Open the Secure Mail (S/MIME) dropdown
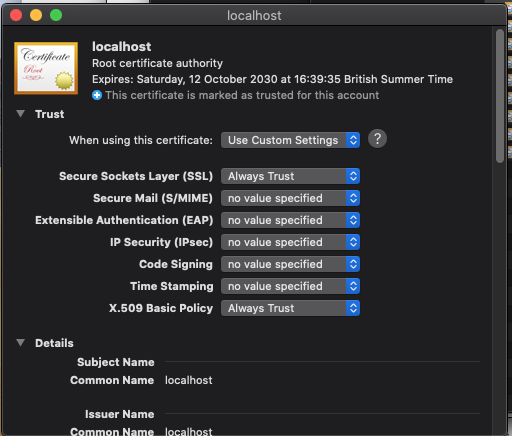Viewport: 512px width, 436px height. point(290,198)
